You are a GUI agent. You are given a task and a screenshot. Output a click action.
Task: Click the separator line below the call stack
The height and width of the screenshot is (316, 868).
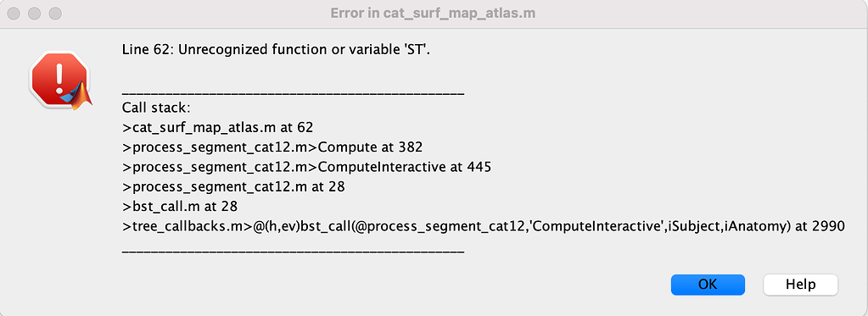pos(293,252)
